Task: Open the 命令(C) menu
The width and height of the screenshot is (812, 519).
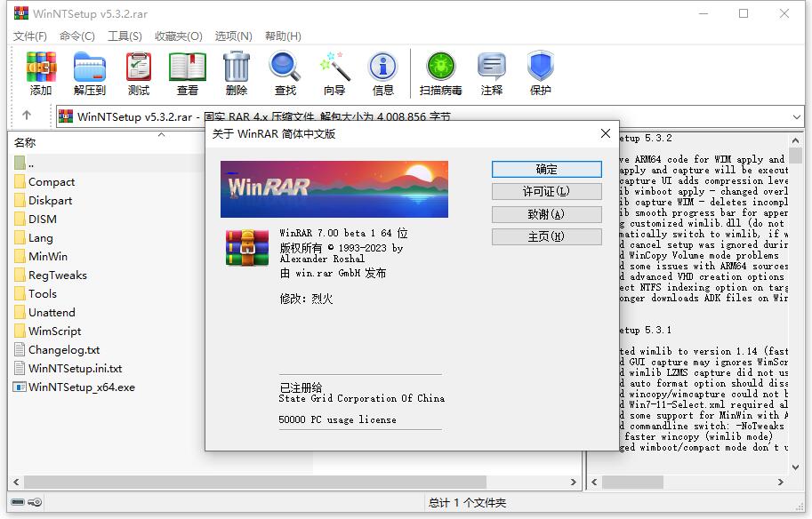Action: pos(77,36)
